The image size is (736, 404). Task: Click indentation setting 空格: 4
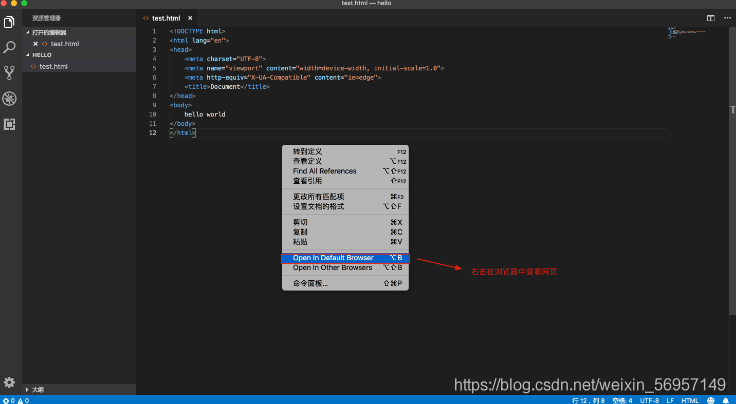[x=622, y=400]
